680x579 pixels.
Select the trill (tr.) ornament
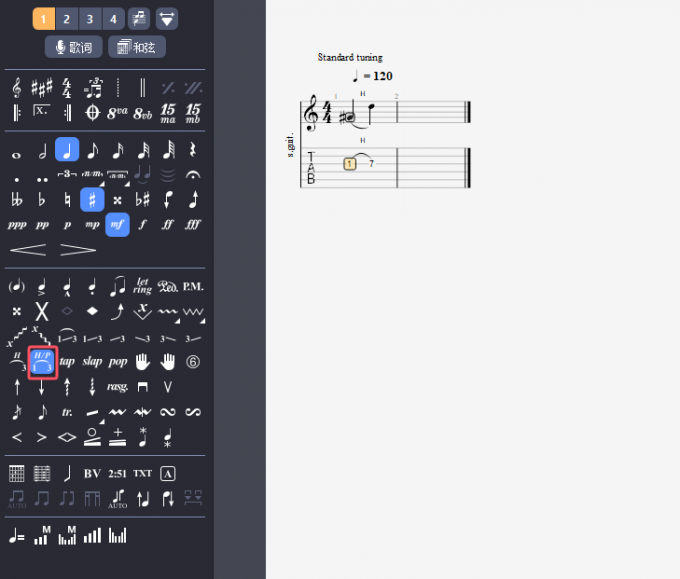pos(67,412)
